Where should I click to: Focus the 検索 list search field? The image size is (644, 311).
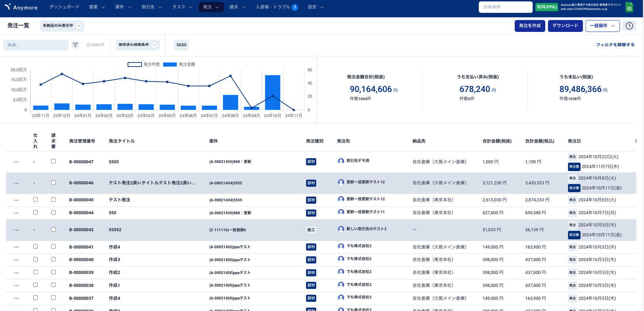tap(36, 45)
